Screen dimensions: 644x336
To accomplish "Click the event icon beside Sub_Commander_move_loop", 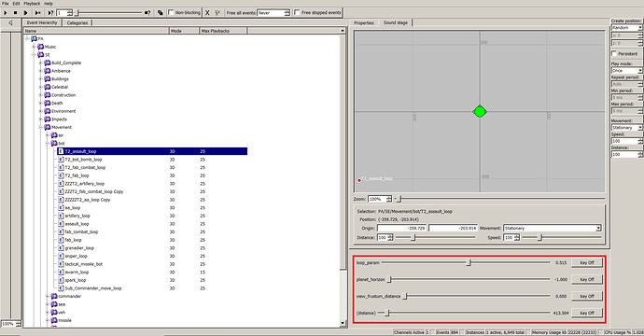I will [61, 288].
